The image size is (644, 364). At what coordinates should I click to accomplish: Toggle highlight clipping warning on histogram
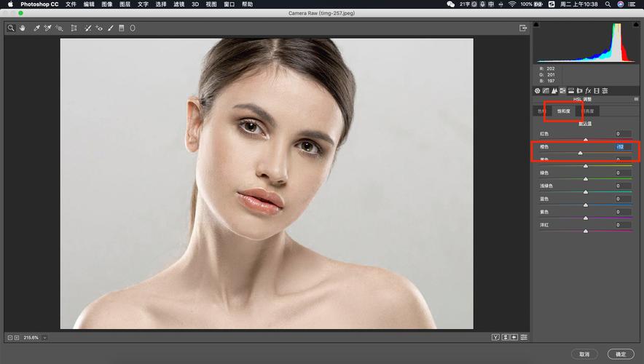coord(636,25)
